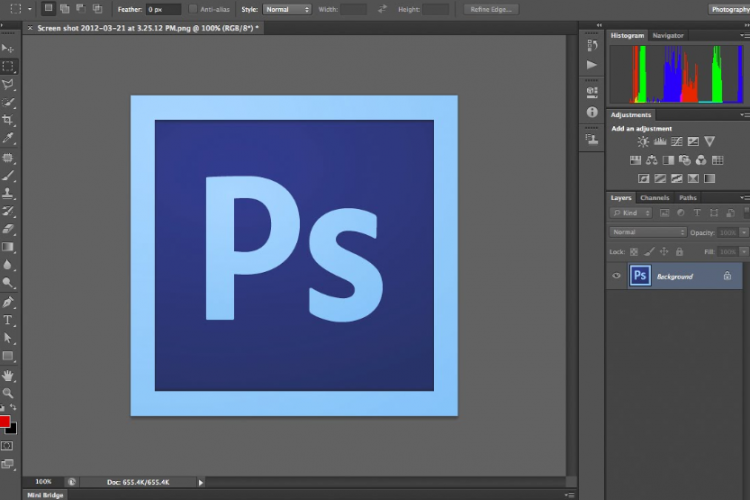Viewport: 750px width, 500px height.
Task: Select the Path Selection tool
Action: [x=8, y=338]
